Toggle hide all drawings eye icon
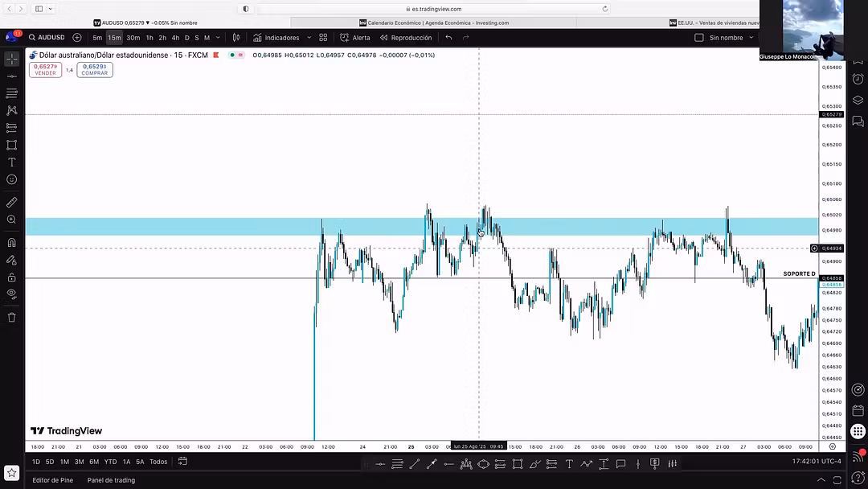Screen dimensions: 868x489 (11, 294)
